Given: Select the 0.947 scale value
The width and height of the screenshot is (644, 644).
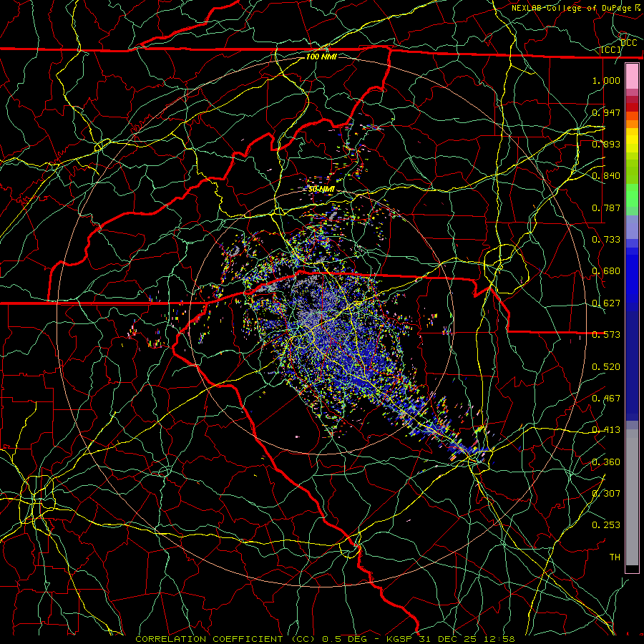Looking at the screenshot, I should pyautogui.click(x=606, y=112).
